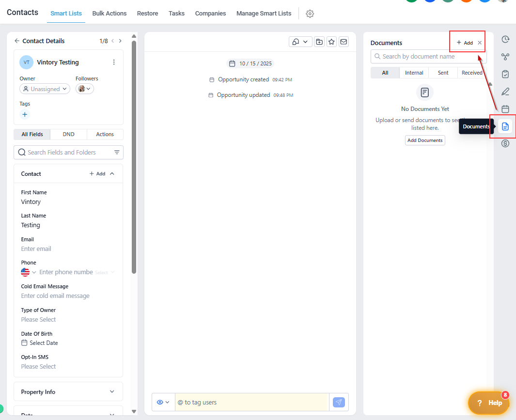Open the Owner Unassigned dropdown
Viewport: 516px width, 420px height.
pos(45,89)
